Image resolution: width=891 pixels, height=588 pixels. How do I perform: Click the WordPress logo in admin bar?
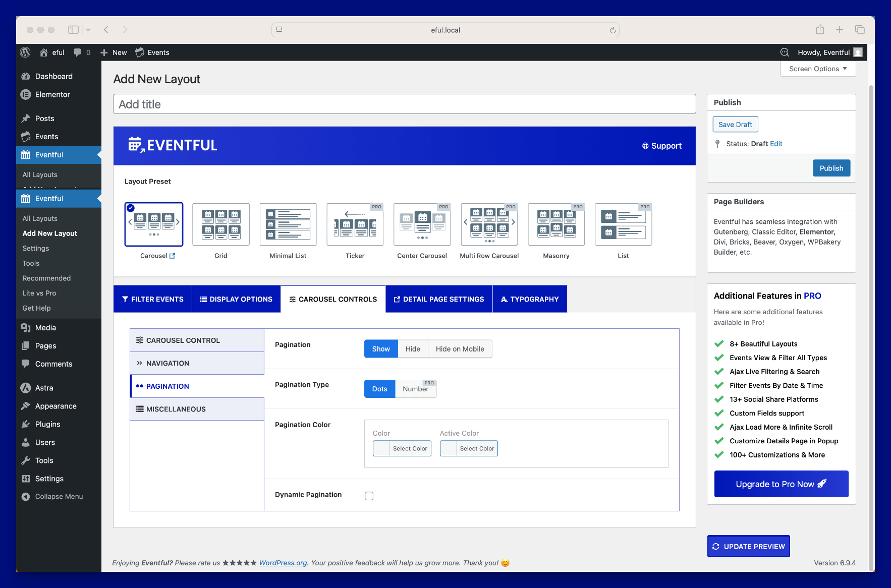pyautogui.click(x=25, y=52)
